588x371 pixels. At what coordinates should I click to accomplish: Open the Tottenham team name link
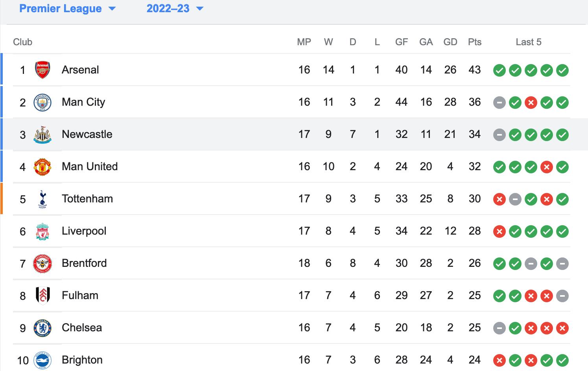(87, 199)
